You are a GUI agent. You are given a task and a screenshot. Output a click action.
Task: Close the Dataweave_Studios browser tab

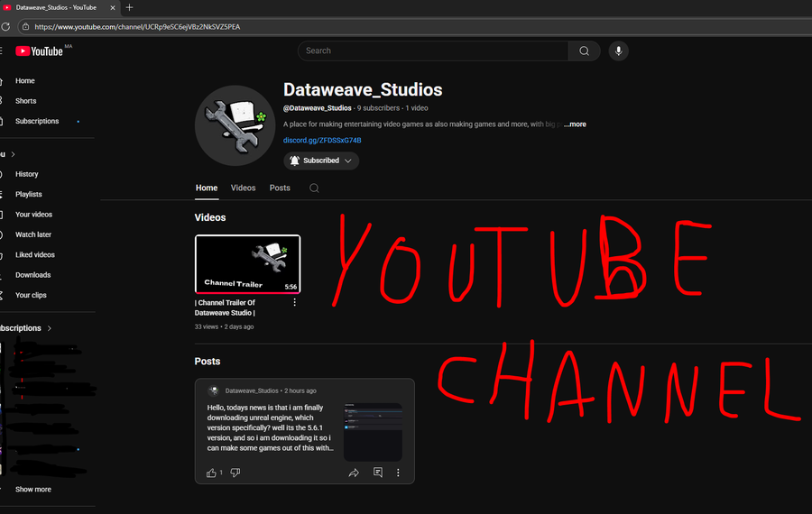point(113,8)
